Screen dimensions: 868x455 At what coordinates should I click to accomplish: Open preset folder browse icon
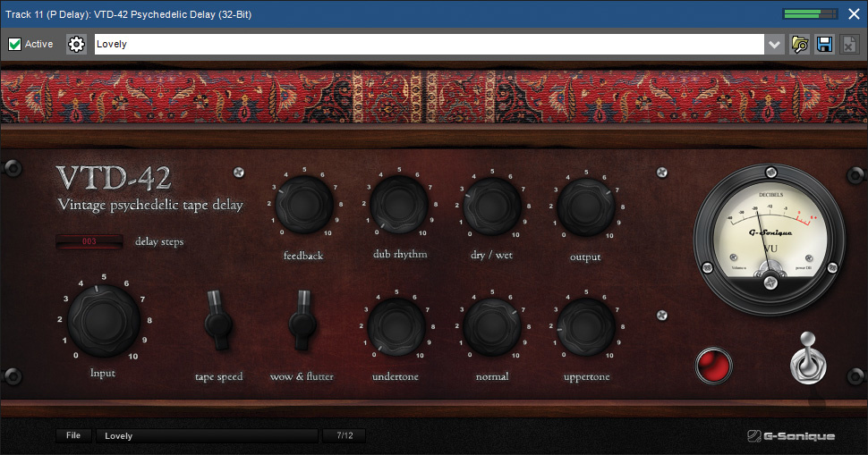point(800,44)
